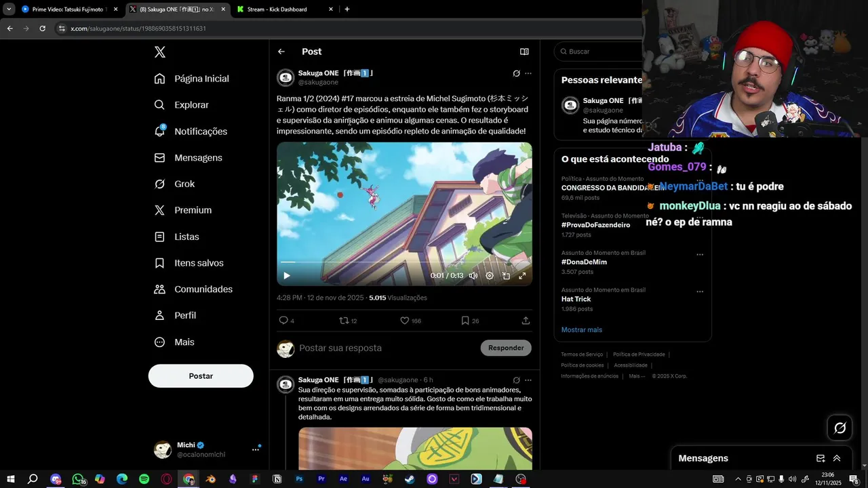
Task: Open Explorar in the sidebar
Action: click(x=182, y=105)
